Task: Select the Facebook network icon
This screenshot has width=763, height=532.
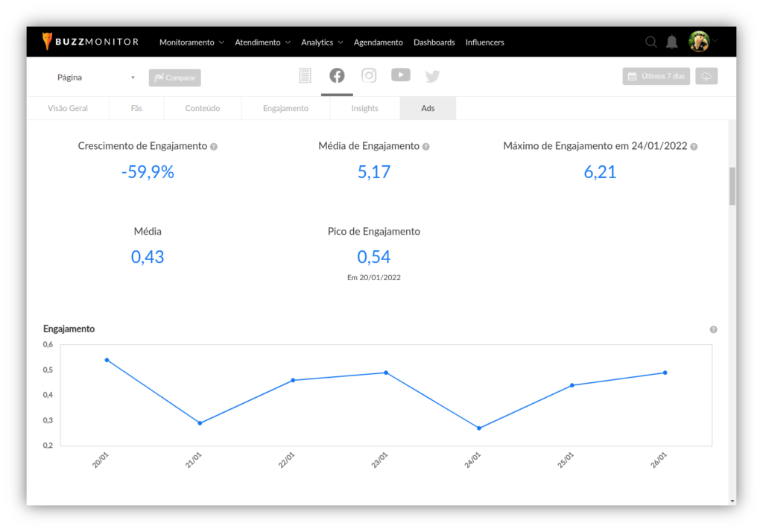Action: click(337, 75)
